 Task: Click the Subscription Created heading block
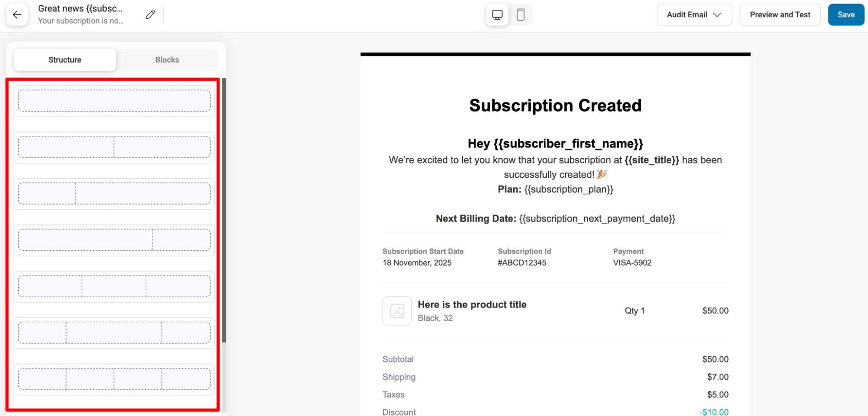pos(554,105)
